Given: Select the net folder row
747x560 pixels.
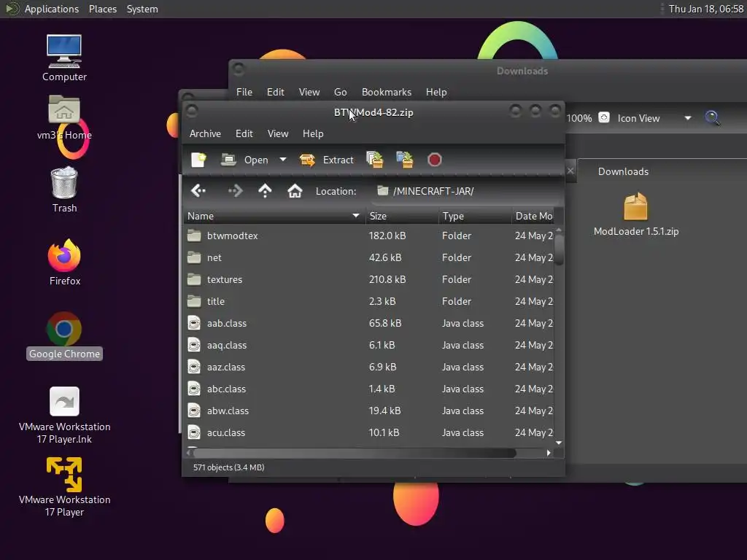Looking at the screenshot, I should pos(368,257).
